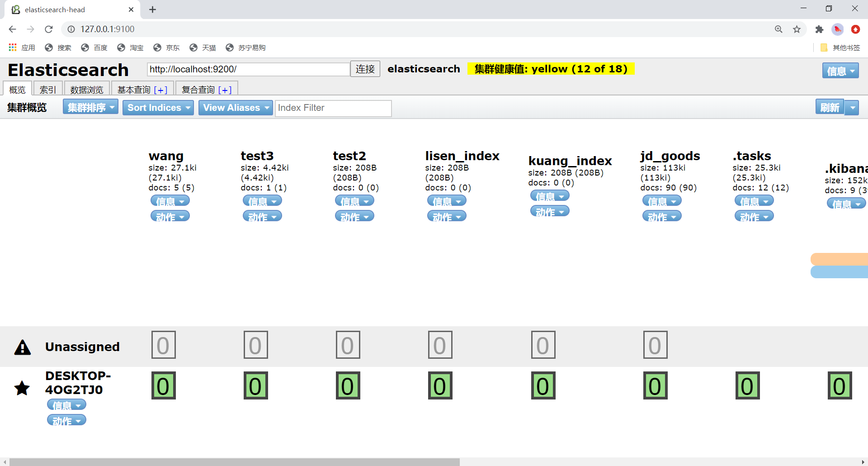
Task: Open 动作 dropdown for wang index
Action: 170,216
